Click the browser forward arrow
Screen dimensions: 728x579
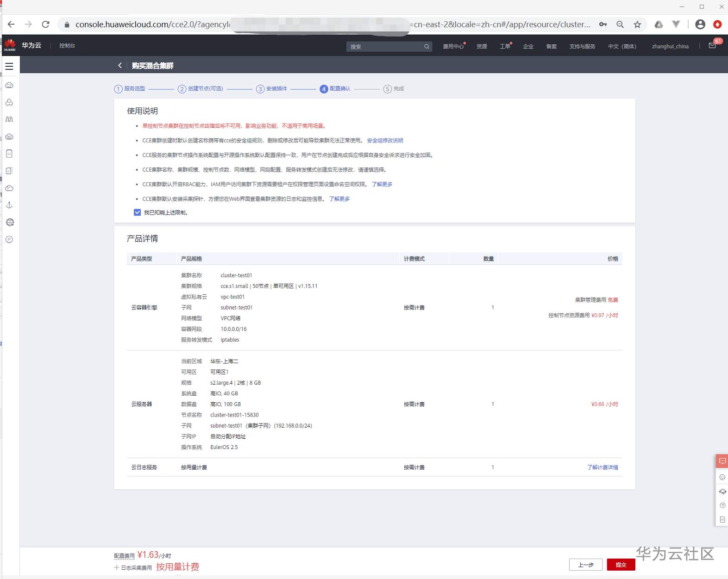28,24
